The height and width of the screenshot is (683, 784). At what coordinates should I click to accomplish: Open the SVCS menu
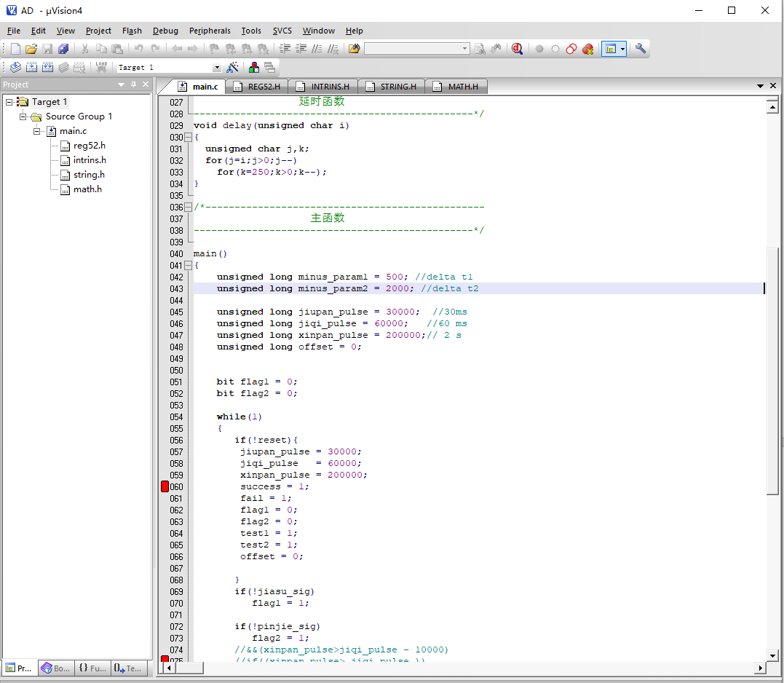[x=282, y=31]
